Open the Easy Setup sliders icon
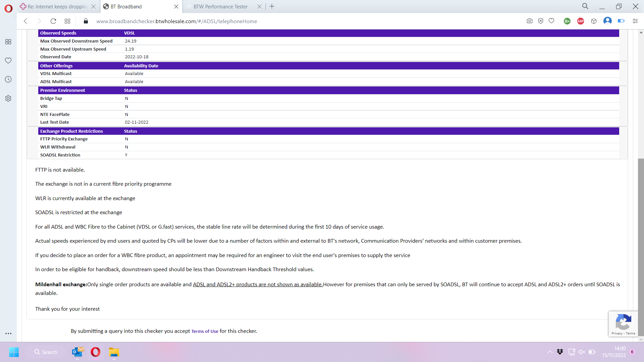644x362 pixels. (635, 21)
